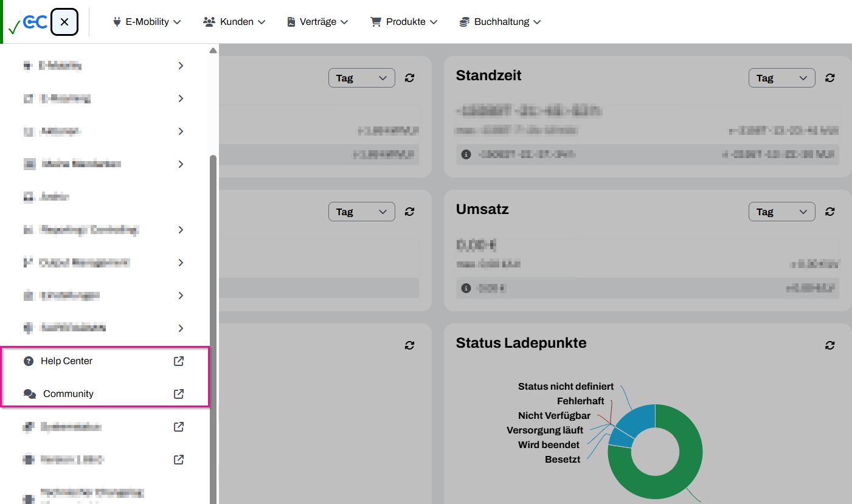Refresh the Standzeit card
The width and height of the screenshot is (852, 504).
click(830, 78)
